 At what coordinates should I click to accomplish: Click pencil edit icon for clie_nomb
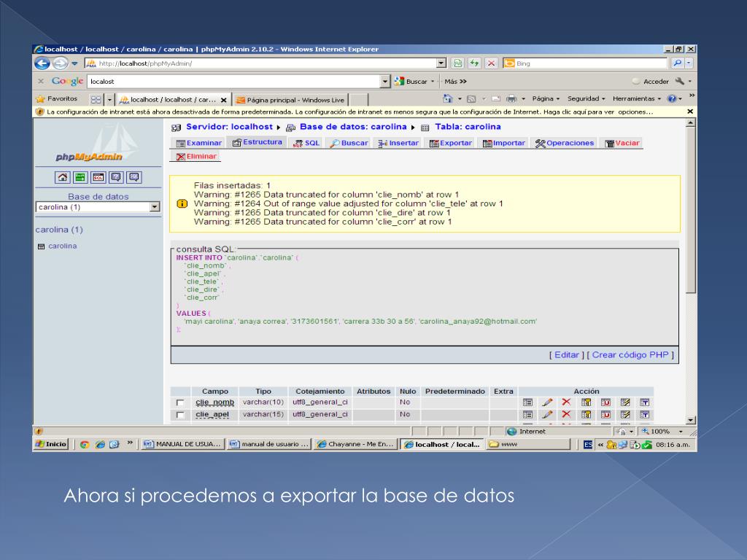[x=547, y=402]
